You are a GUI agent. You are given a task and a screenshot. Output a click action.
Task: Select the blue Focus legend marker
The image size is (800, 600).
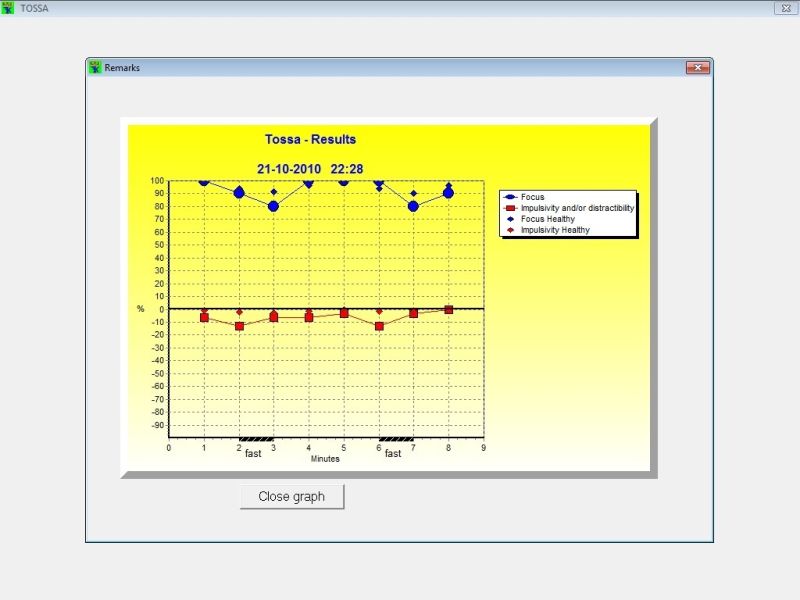(512, 197)
